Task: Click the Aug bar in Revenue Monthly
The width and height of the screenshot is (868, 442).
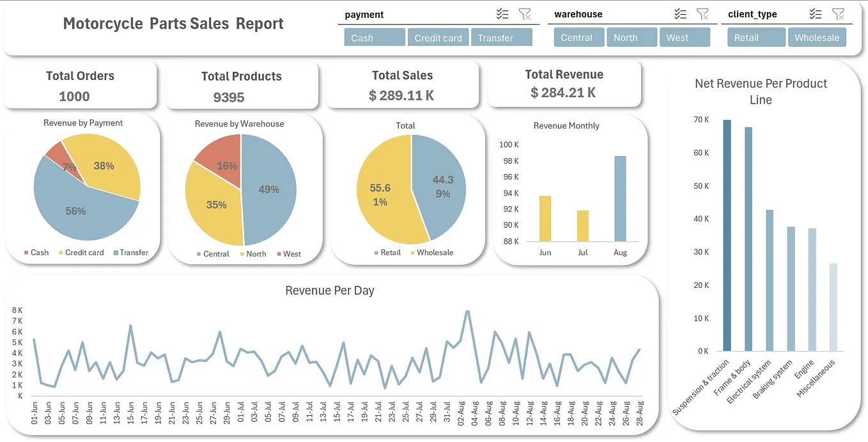Action: tap(619, 198)
